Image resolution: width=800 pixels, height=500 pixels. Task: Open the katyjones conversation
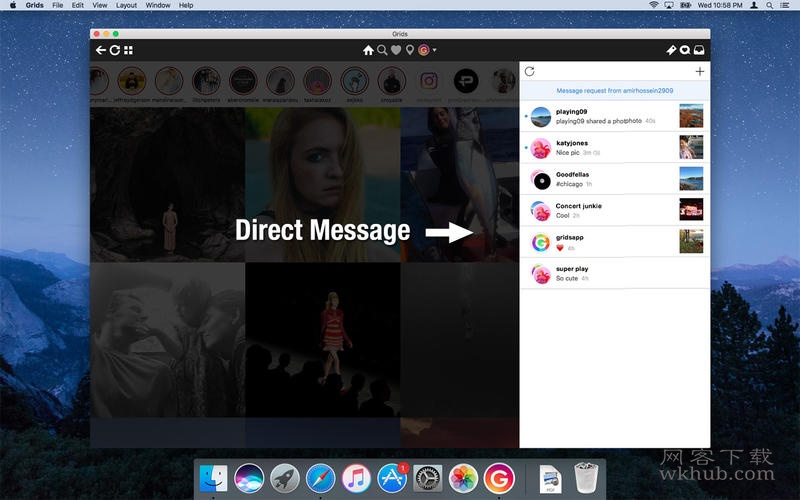tap(614, 147)
